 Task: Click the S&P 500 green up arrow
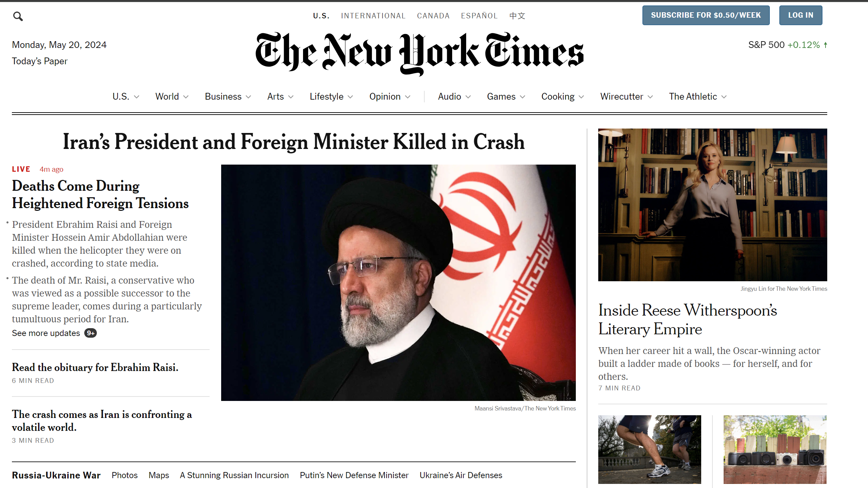pos(825,45)
